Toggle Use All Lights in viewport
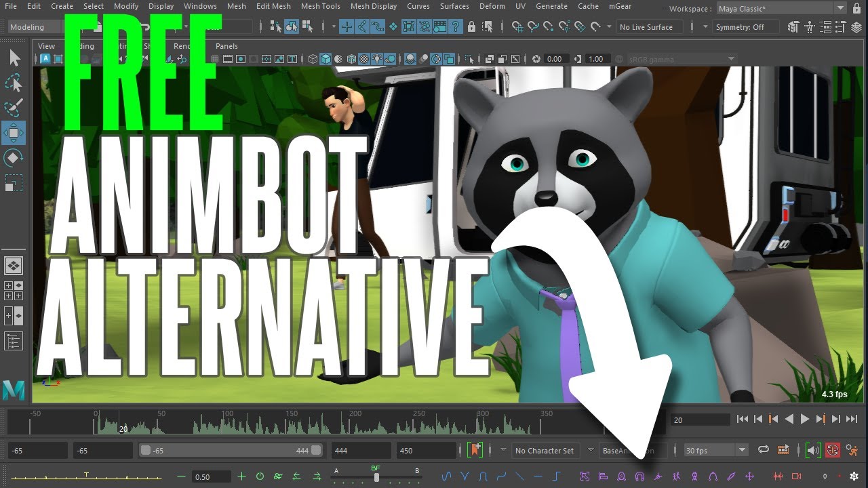 click(378, 59)
